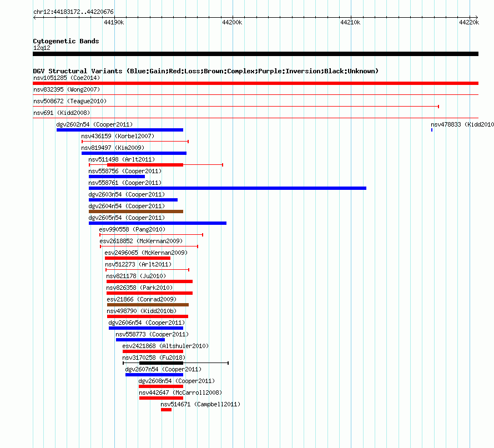Click the long nsv558761 (Cooper2011) gain bar

click(x=228, y=188)
